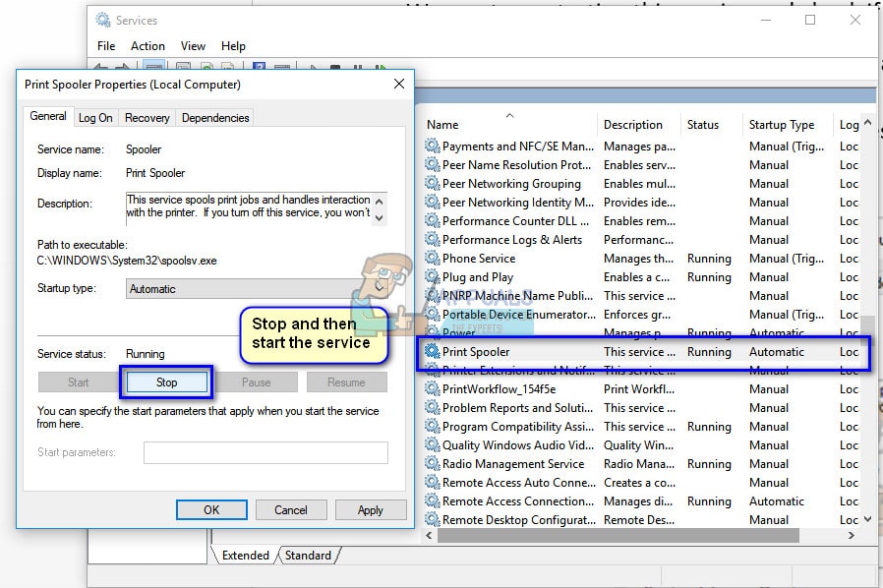Switch to the Standard view tab

click(308, 556)
